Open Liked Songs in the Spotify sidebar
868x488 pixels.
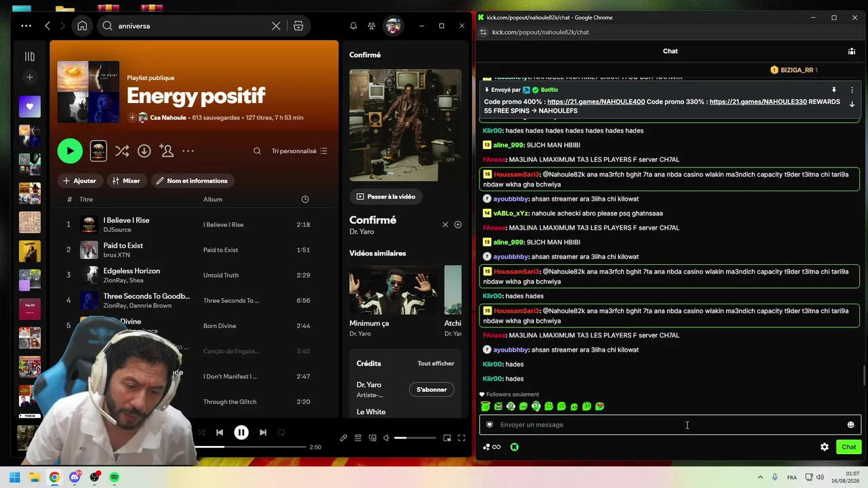click(x=29, y=106)
